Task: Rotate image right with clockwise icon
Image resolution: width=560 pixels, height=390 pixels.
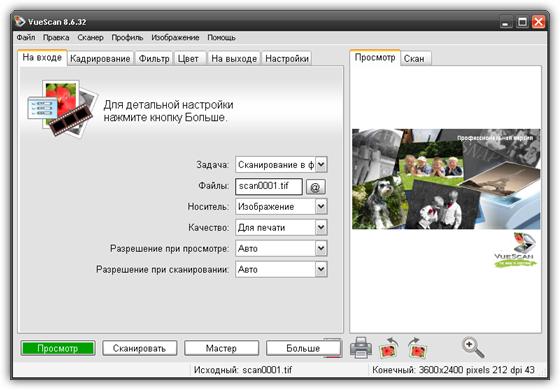Action: (417, 348)
